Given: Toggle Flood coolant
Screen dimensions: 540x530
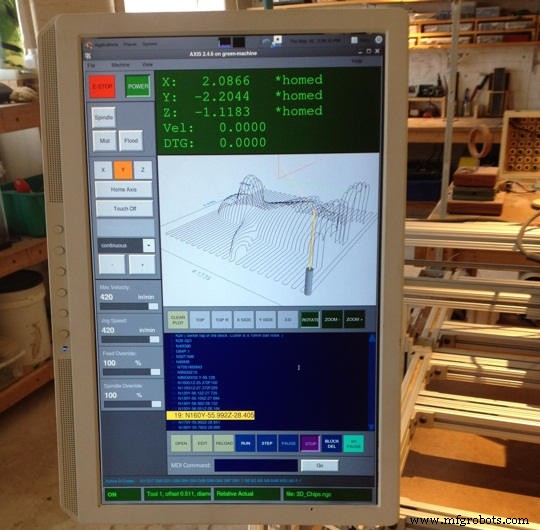Looking at the screenshot, I should pos(131,141).
